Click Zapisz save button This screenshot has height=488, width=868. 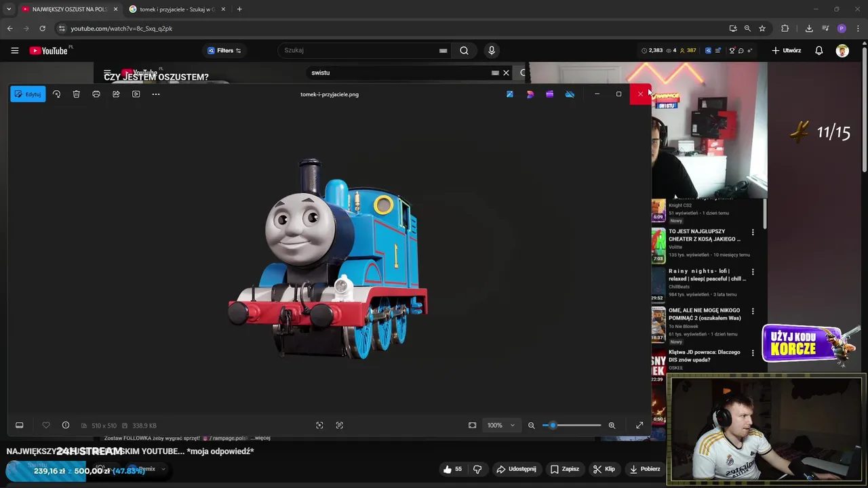tap(564, 469)
